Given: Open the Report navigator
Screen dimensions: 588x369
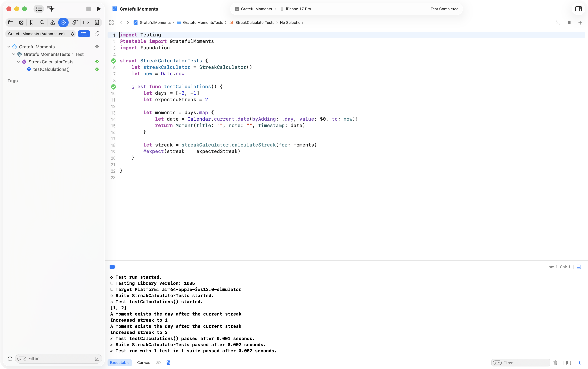Looking at the screenshot, I should (97, 22).
